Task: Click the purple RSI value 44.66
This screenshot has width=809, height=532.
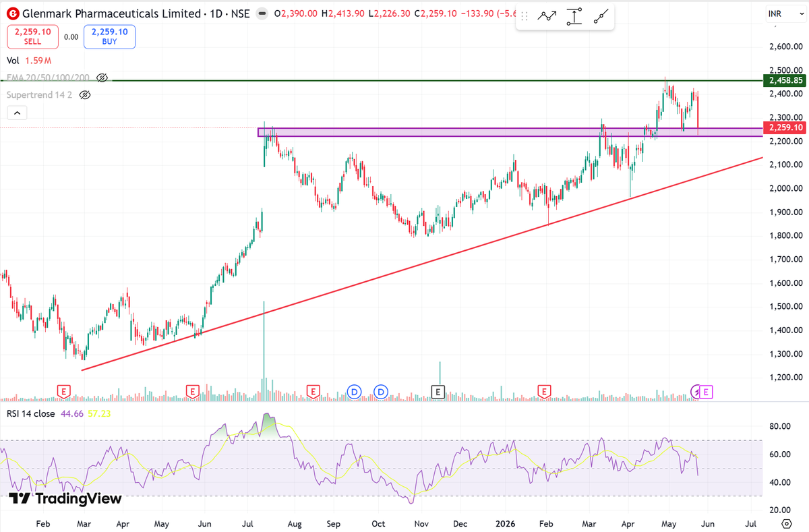Action: tap(71, 414)
